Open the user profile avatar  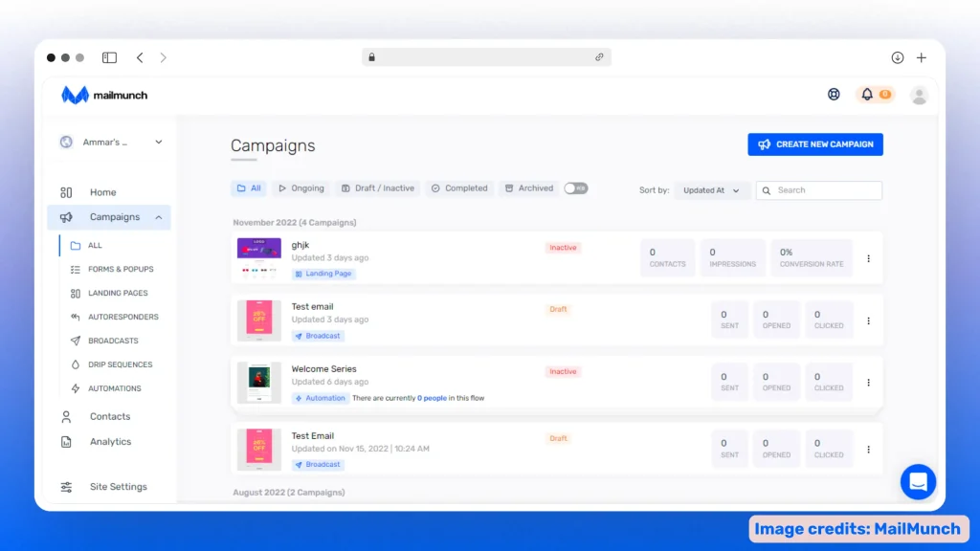tap(919, 95)
